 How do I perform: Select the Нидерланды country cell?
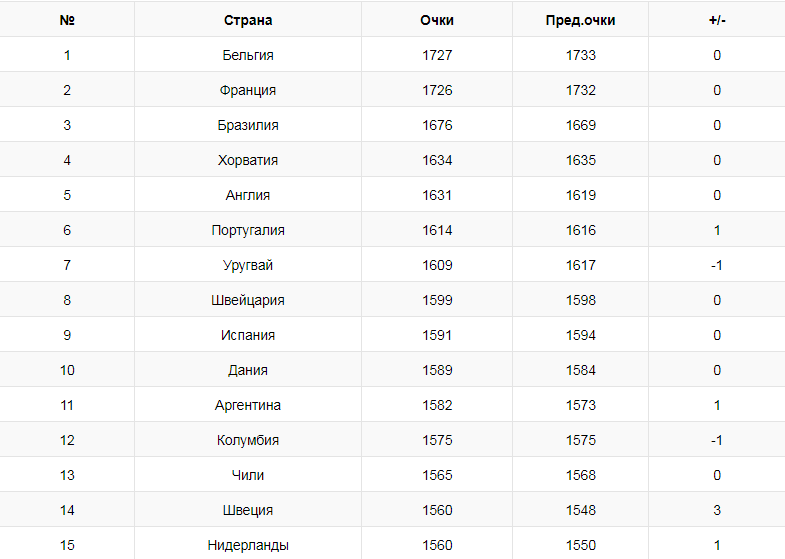248,545
